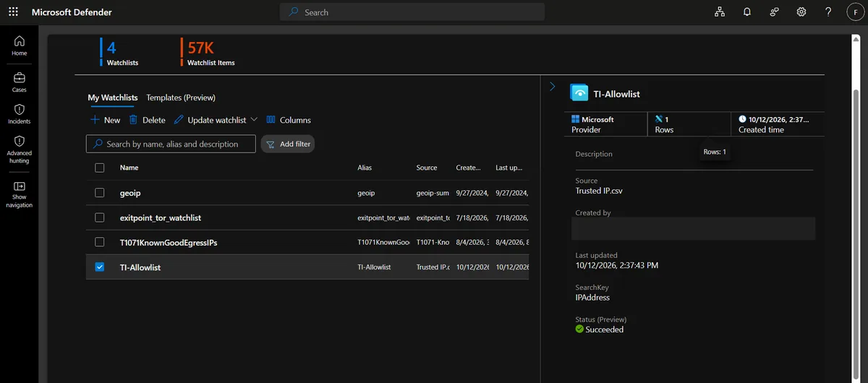Toggle the select-all checkbox in header
The width and height of the screenshot is (868, 383).
pos(100,168)
